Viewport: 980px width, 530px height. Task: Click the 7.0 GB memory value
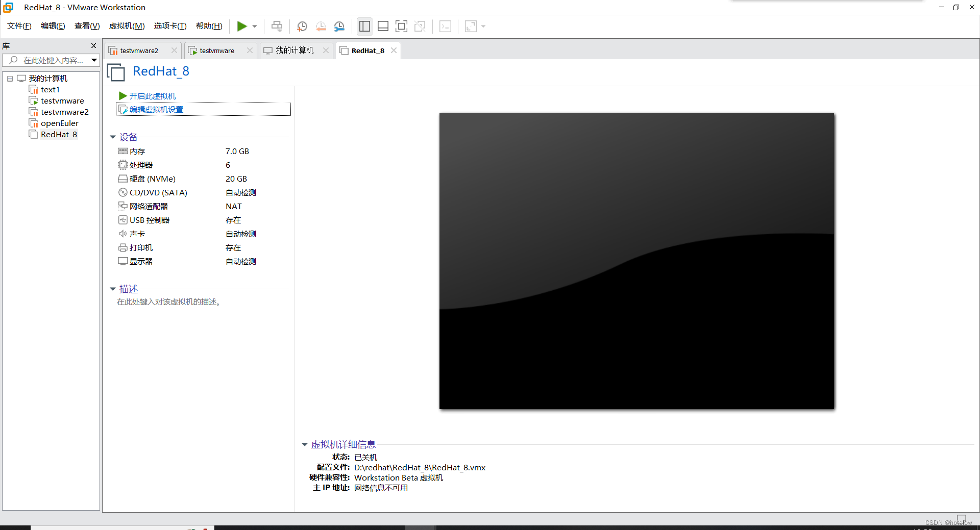pyautogui.click(x=237, y=152)
